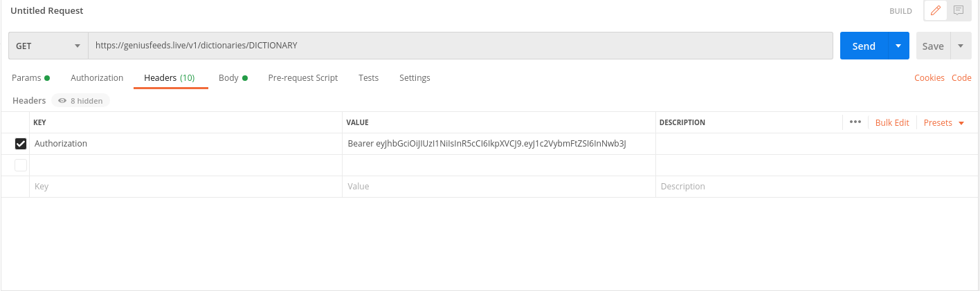Open the Authorization tab
980x291 pixels.
point(97,78)
